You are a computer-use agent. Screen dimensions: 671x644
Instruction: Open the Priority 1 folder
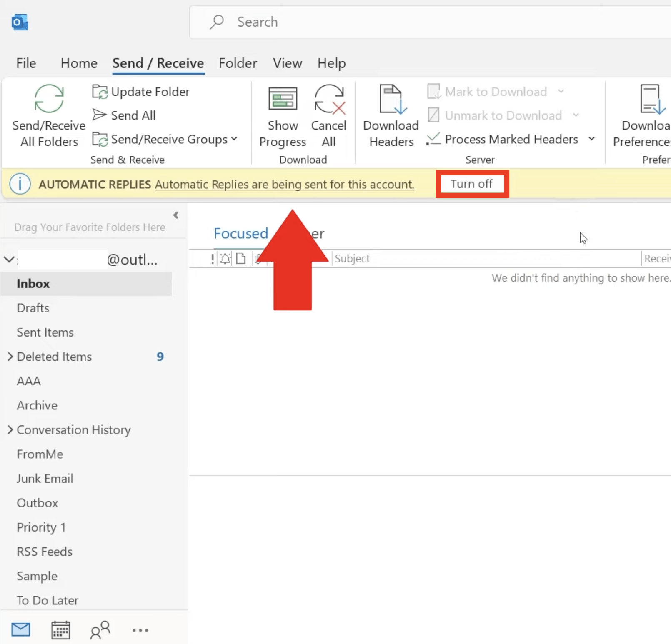41,527
